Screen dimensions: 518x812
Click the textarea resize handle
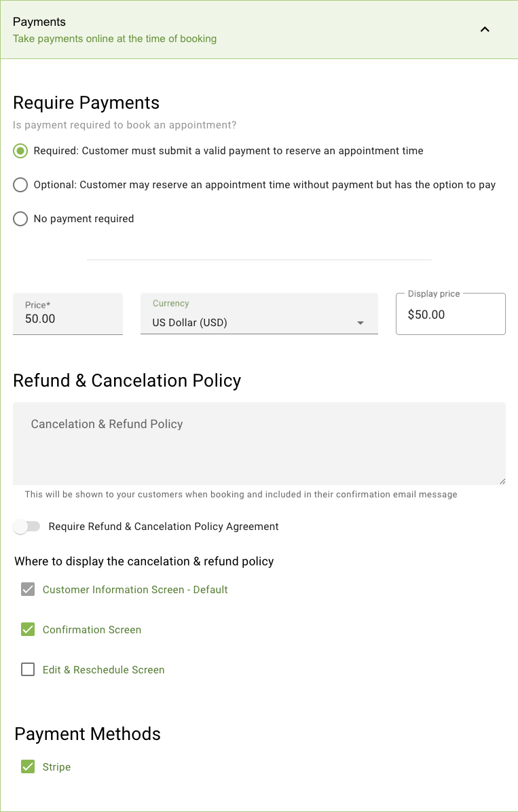click(502, 480)
